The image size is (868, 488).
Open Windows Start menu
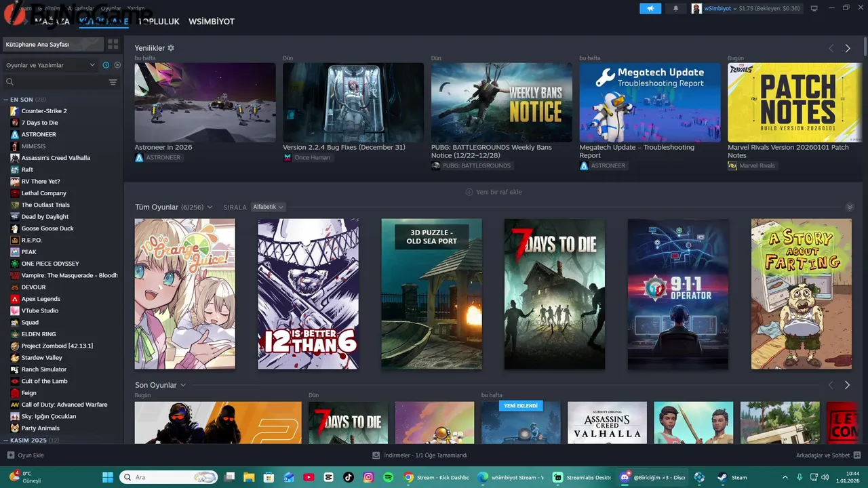click(x=108, y=477)
